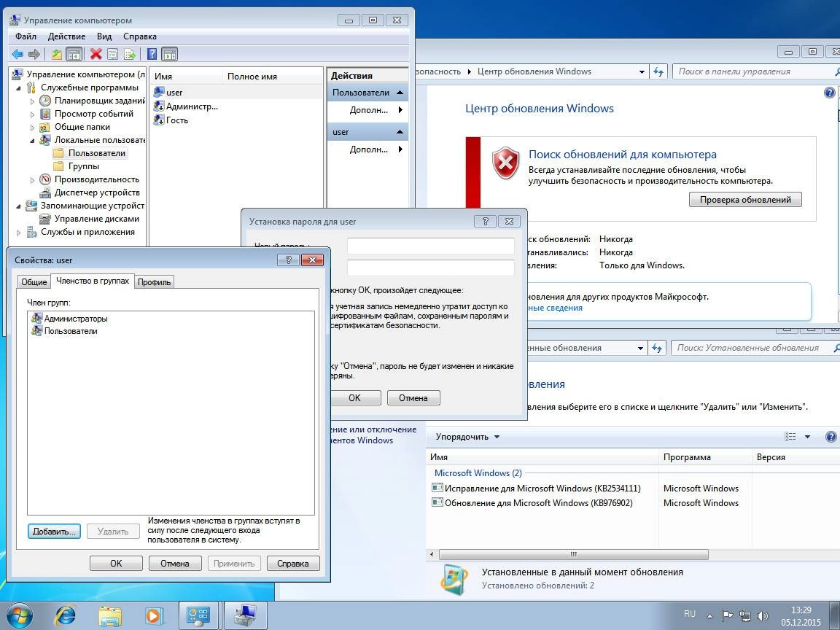The width and height of the screenshot is (840, 630).
Task: Collapse the Локальные пользователи tree node
Action: (32, 140)
